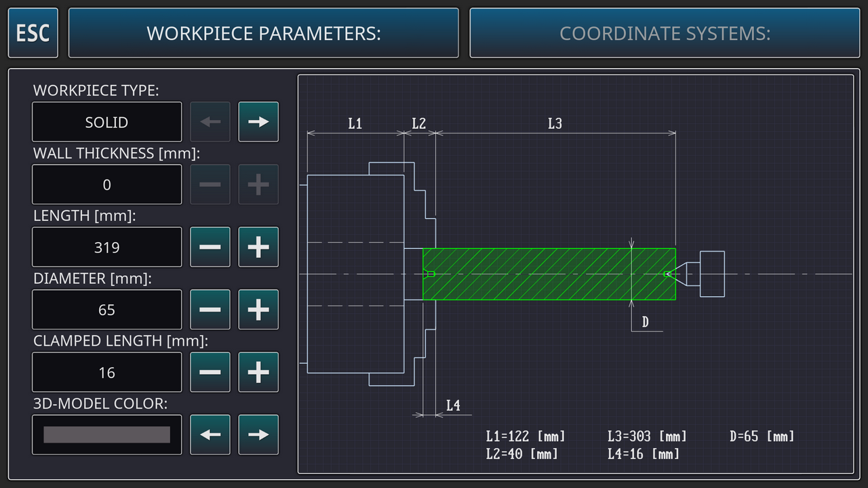This screenshot has width=868, height=488.
Task: Choose previous 3D-model color with left arrow
Action: pos(210,434)
